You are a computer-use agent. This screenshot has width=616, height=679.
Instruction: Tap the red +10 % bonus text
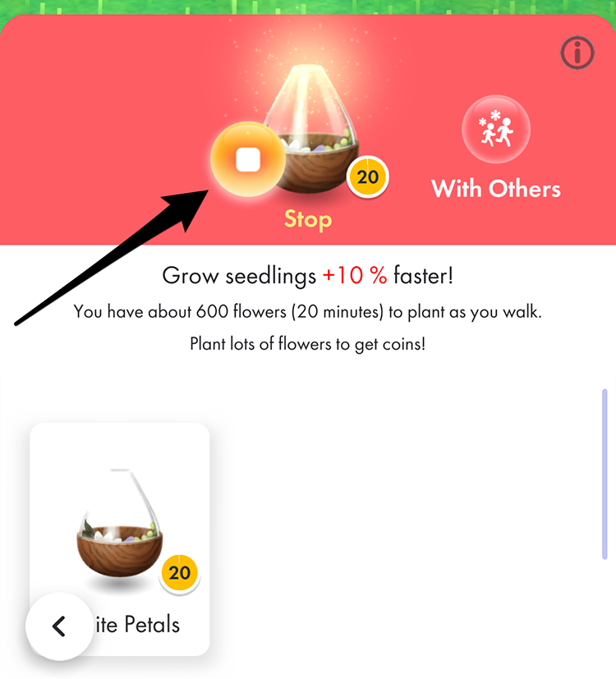[355, 275]
